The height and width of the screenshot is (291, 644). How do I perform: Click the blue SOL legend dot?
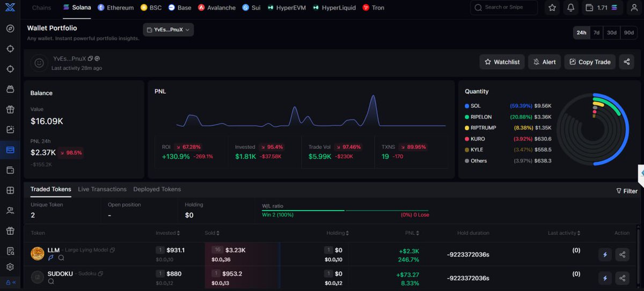(467, 106)
